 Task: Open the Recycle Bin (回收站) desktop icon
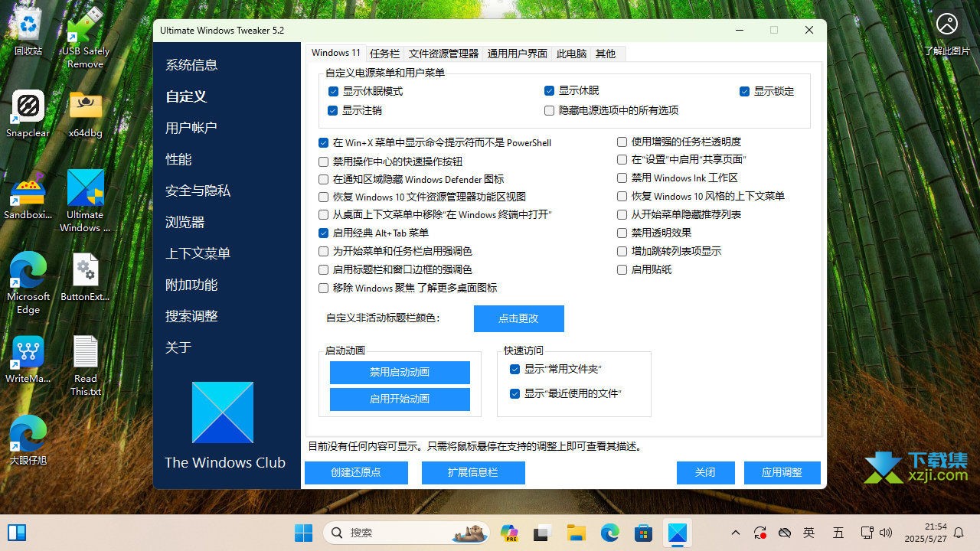pos(28,32)
